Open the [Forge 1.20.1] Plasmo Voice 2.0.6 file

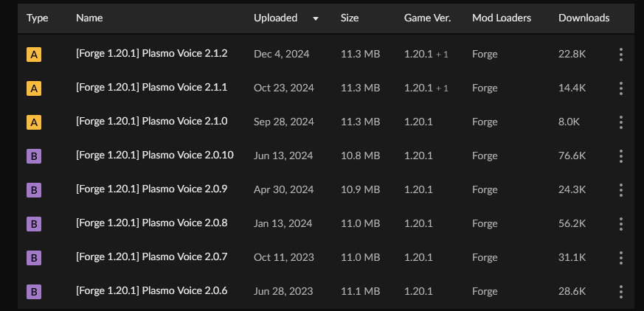pyautogui.click(x=151, y=290)
